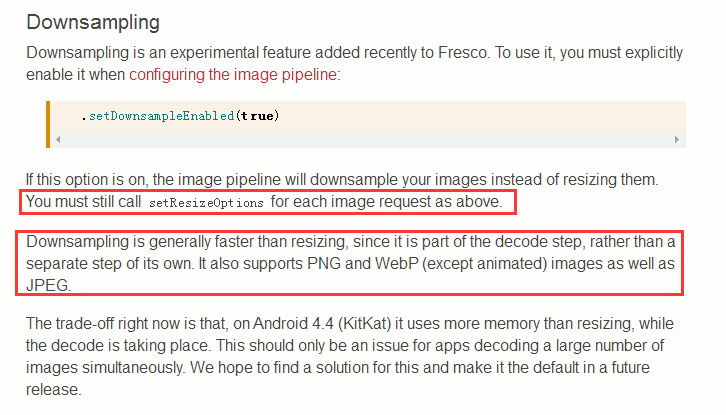Click the 'Downsampling' section heading
The image size is (726, 415).
click(93, 22)
